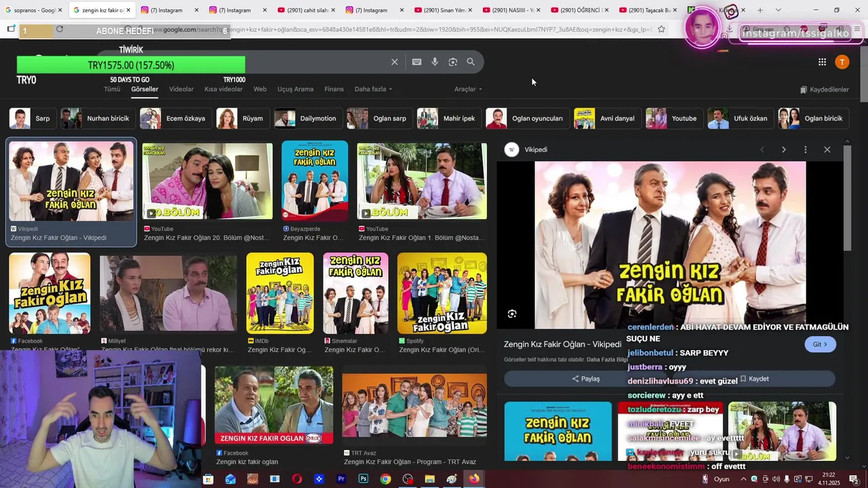
Task: Open the Mail app from the taskbar
Action: [x=231, y=479]
